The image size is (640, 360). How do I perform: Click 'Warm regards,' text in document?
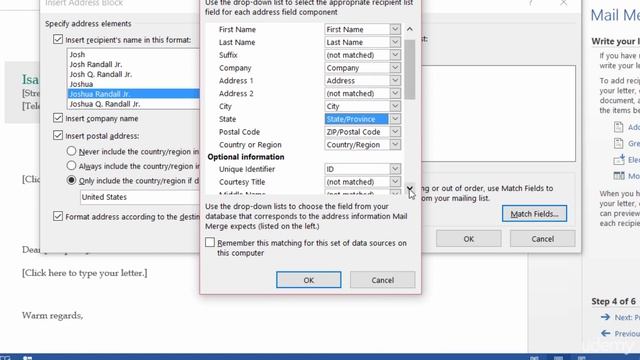point(52,316)
